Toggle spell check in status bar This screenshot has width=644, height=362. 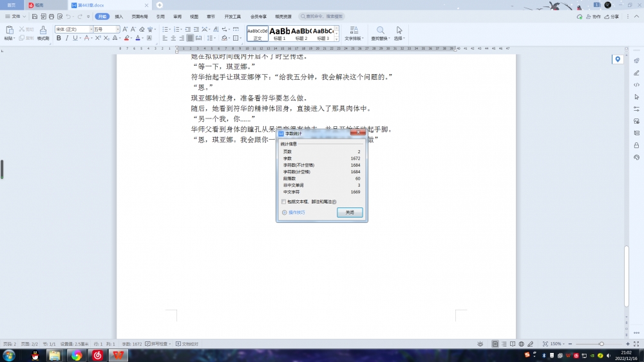(158, 344)
